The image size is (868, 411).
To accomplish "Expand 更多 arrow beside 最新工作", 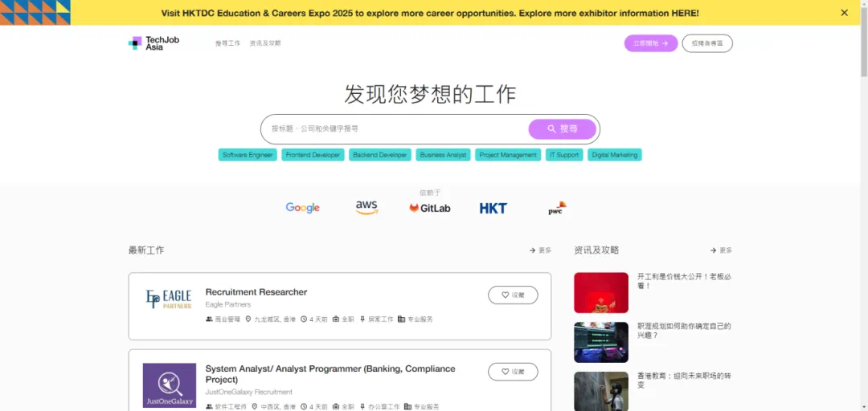I will click(540, 250).
